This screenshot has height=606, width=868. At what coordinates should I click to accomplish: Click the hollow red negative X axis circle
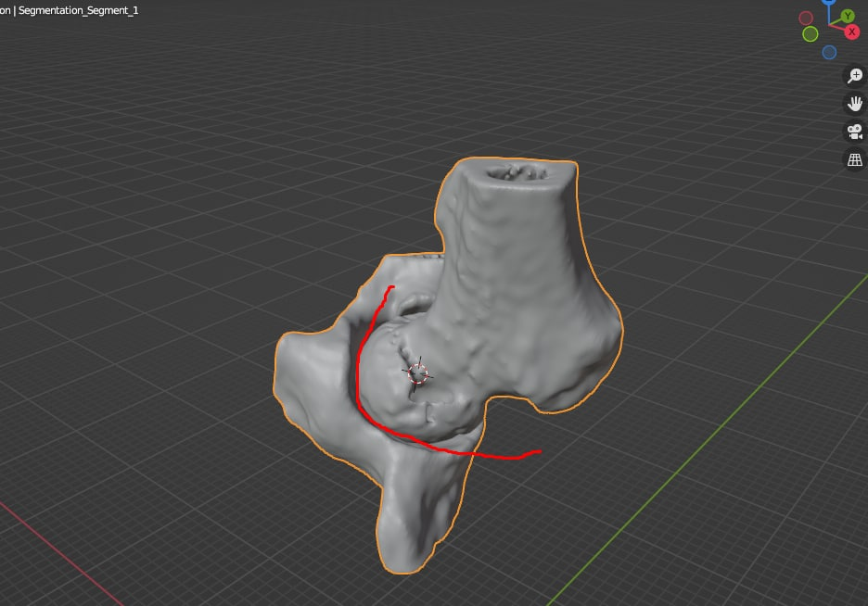tap(806, 19)
